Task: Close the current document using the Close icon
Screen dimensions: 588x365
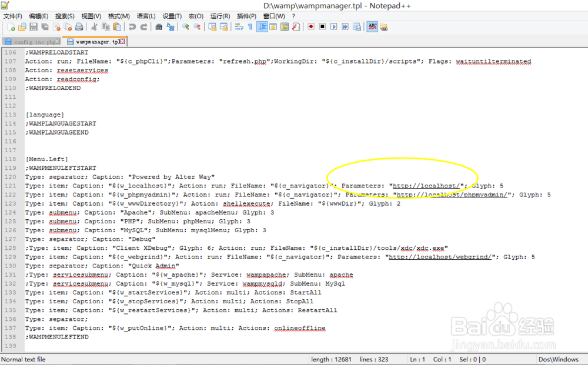Action: [56, 26]
